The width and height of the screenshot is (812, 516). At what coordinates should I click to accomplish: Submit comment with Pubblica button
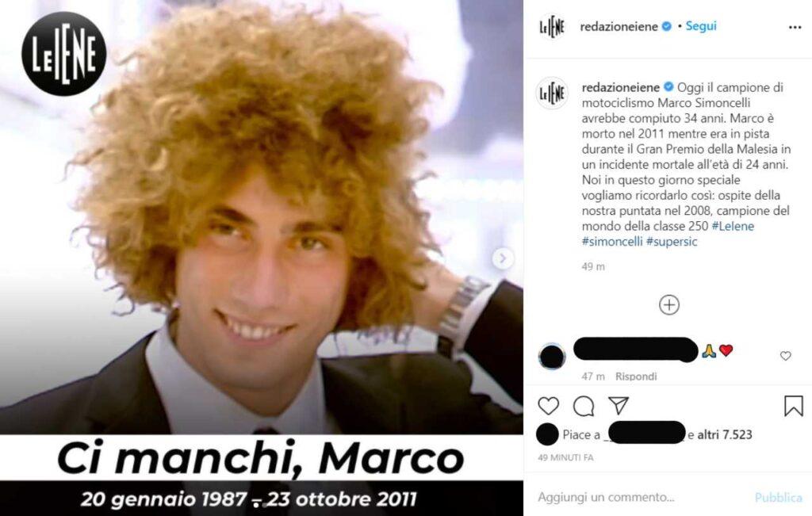pos(779,497)
